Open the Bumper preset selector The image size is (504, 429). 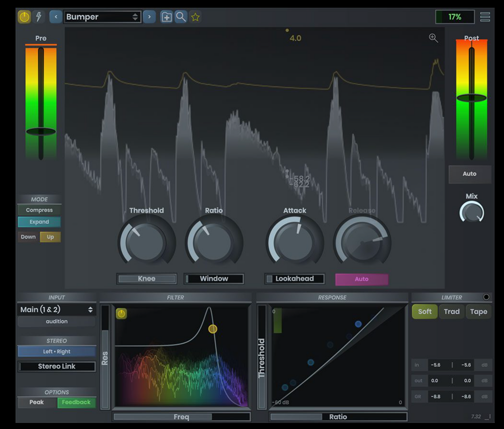[103, 17]
